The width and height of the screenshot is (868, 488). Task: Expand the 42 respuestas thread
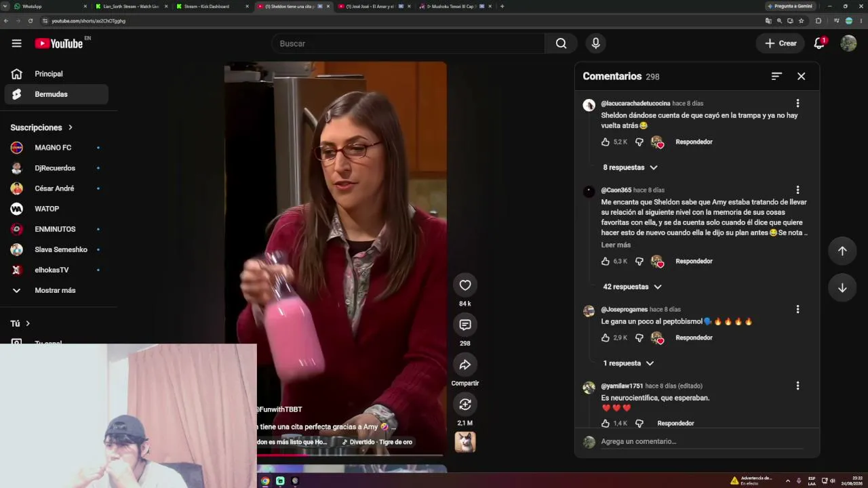[632, 287]
